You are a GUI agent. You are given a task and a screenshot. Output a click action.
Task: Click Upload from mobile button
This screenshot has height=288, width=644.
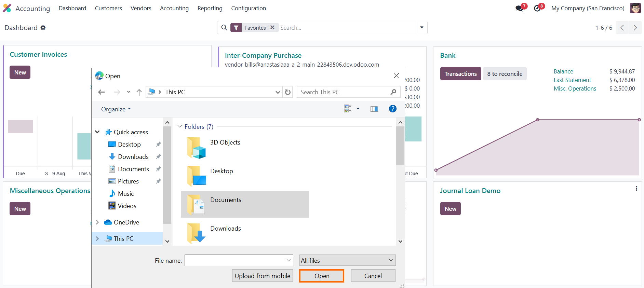(263, 276)
